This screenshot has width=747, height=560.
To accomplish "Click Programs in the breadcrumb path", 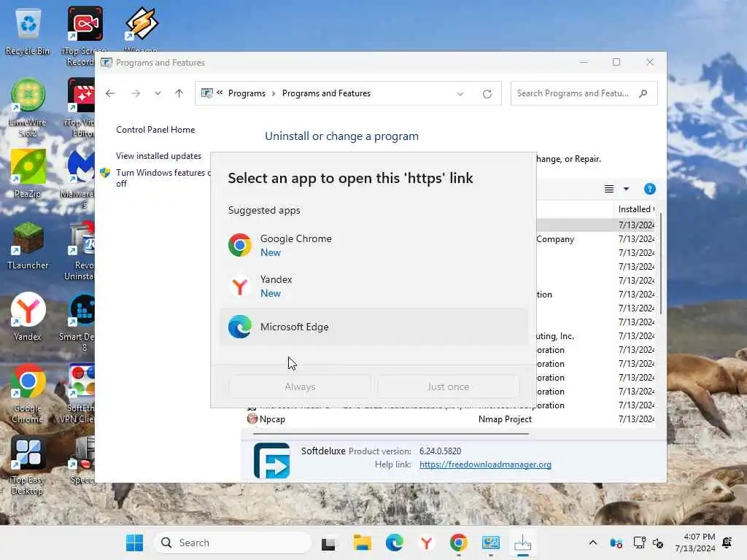I will pyautogui.click(x=247, y=93).
